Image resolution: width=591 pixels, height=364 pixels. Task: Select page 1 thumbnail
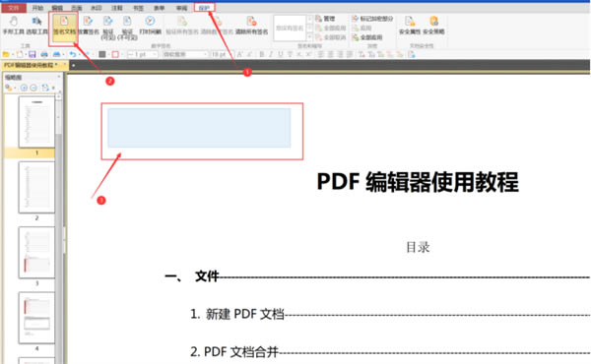pyautogui.click(x=36, y=122)
